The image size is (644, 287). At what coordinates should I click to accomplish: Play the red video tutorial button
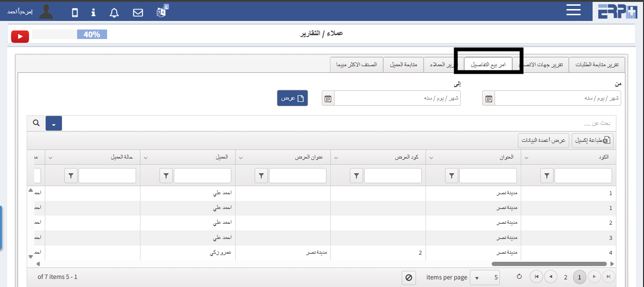[20, 36]
